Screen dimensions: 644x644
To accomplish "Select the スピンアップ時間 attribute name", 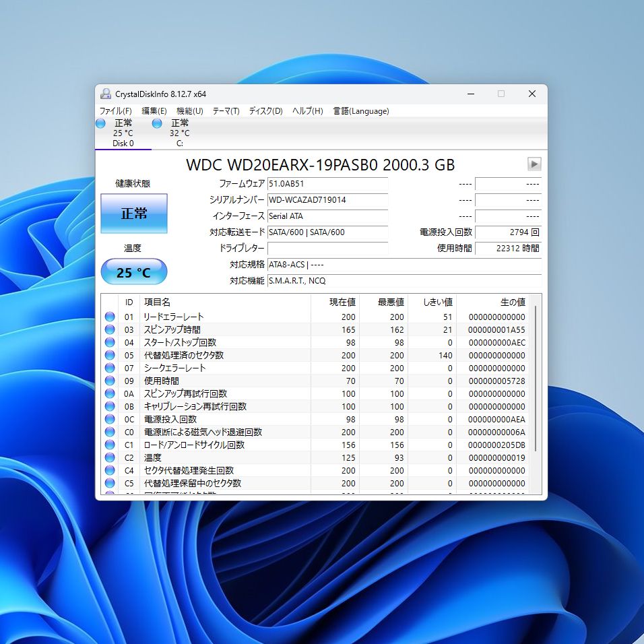I will (172, 329).
